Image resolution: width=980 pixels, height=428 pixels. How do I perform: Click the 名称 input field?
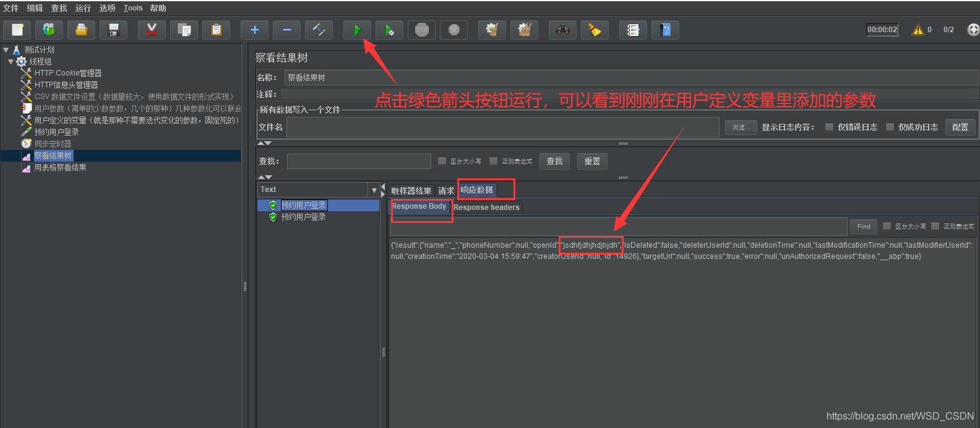(x=632, y=77)
